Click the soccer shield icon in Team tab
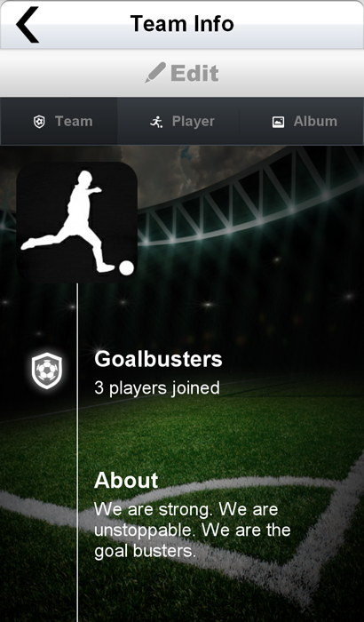Viewport: 364px width, 622px height. click(39, 122)
